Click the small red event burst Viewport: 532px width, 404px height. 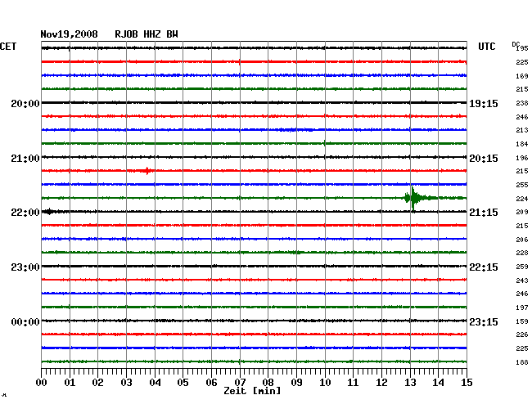147,170
